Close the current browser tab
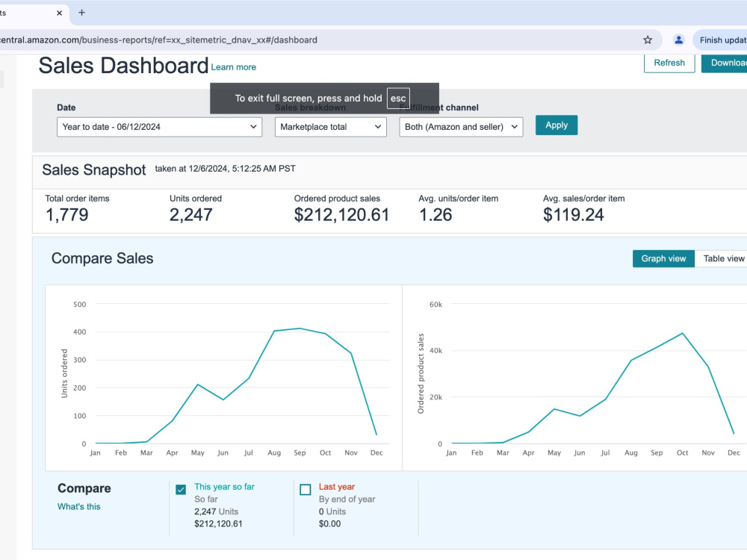The image size is (747, 560). point(59,13)
